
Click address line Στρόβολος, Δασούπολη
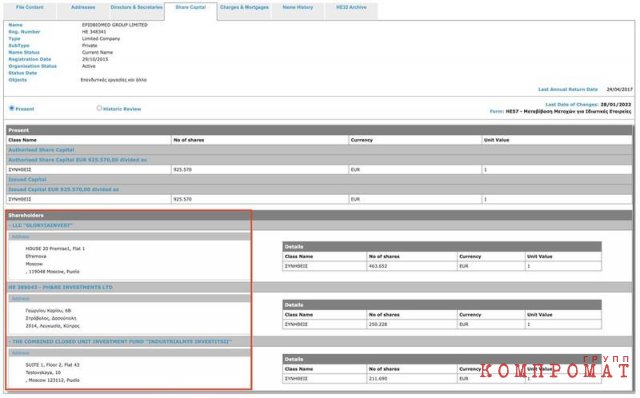click(x=51, y=318)
